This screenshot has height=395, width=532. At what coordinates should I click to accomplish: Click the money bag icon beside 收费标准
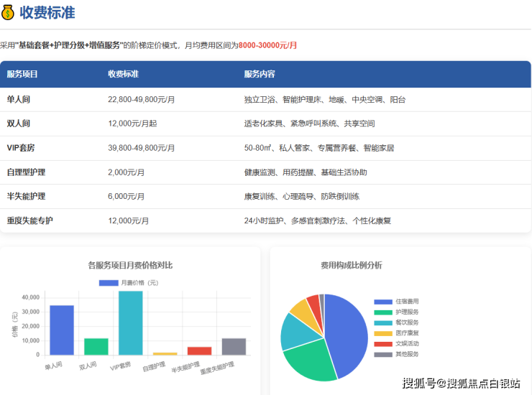point(9,12)
